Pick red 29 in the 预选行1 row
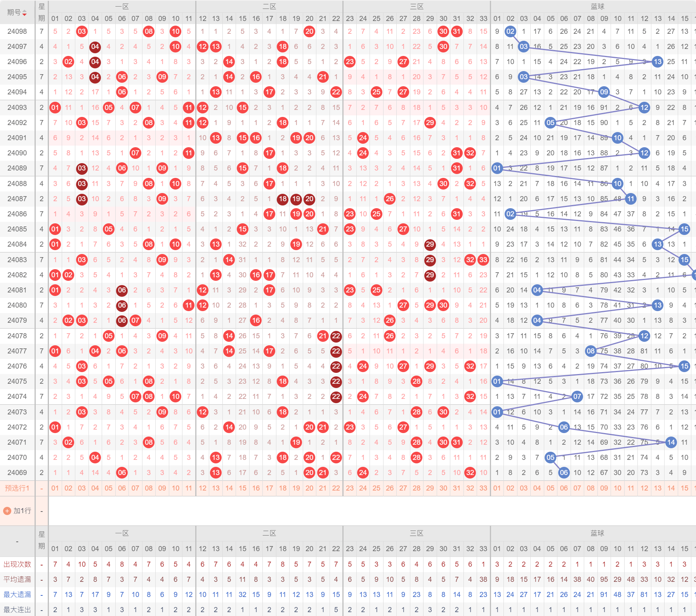This screenshot has height=616, width=696. point(430,488)
